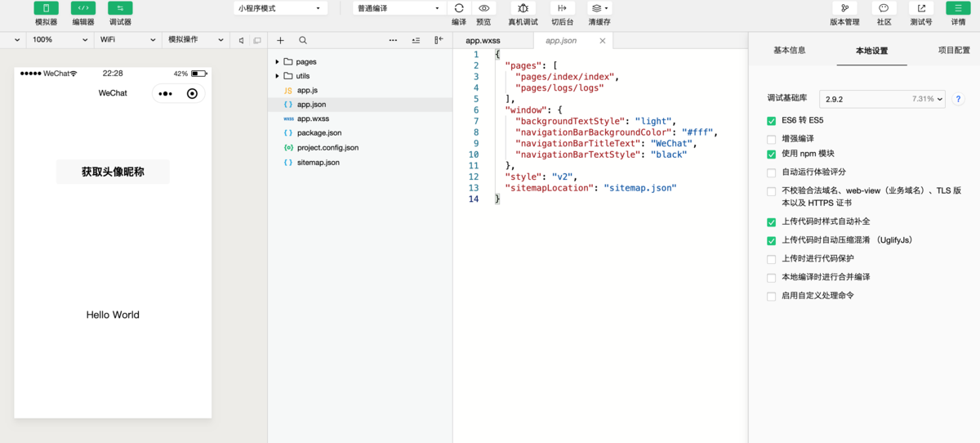Detach the simulator window icon
The image size is (980, 443).
point(257,40)
